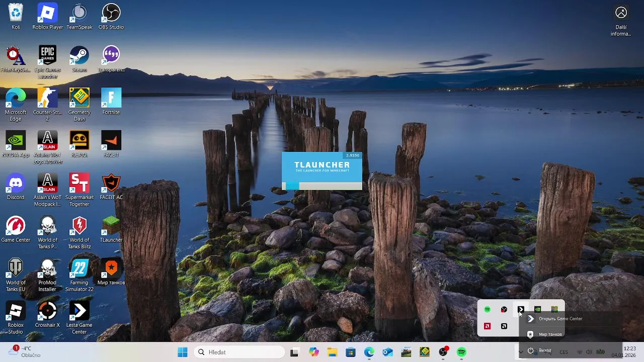
Task: Collapse the hidden tray icons chevron
Action: pyautogui.click(x=521, y=352)
